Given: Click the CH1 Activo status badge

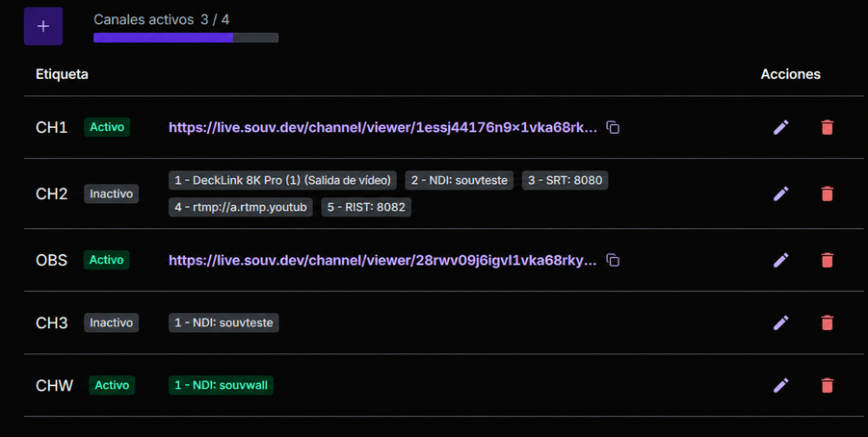Looking at the screenshot, I should pyautogui.click(x=107, y=127).
